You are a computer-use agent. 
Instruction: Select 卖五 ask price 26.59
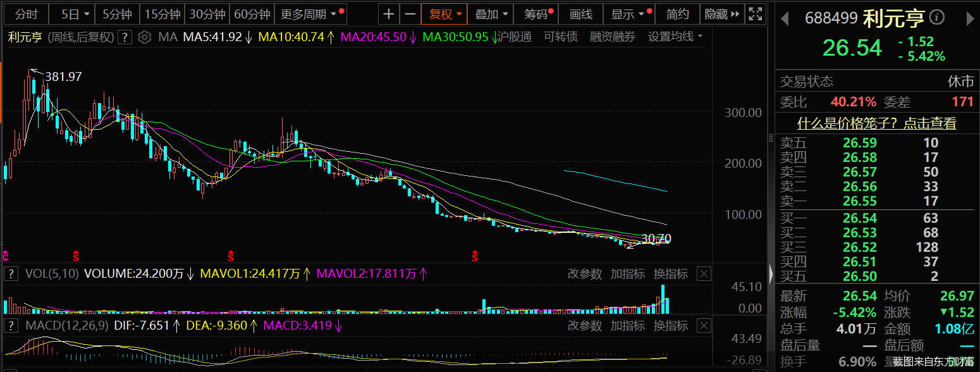859,142
